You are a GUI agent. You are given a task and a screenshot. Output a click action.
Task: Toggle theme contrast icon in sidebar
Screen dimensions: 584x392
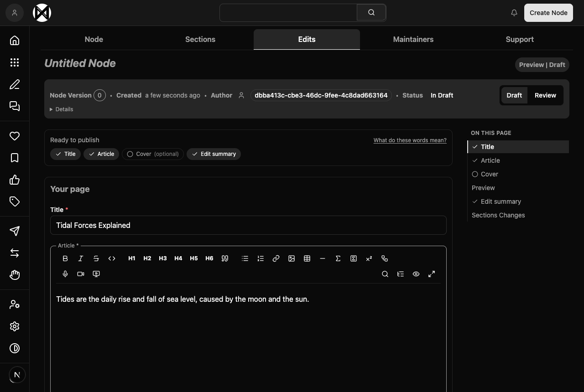(15, 348)
